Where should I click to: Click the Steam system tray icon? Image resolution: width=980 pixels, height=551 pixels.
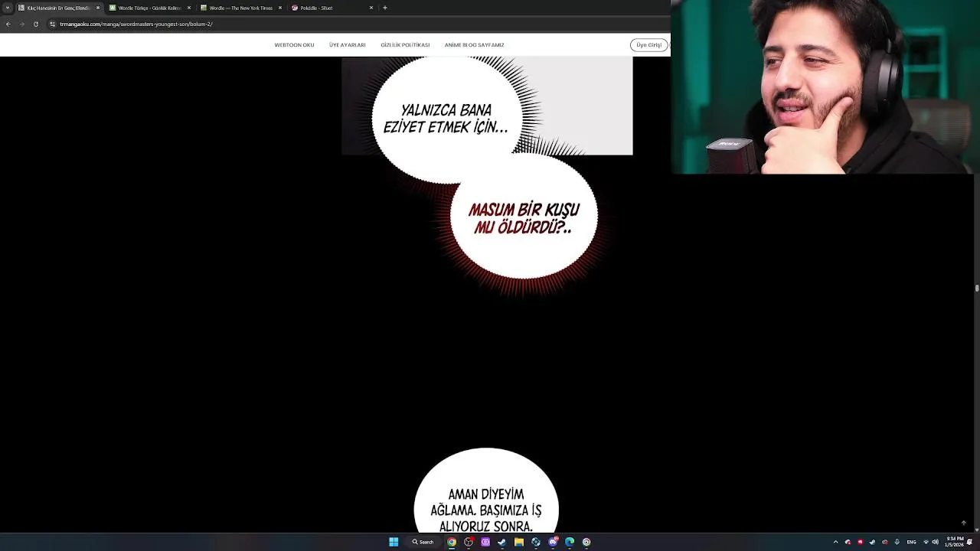click(x=872, y=542)
